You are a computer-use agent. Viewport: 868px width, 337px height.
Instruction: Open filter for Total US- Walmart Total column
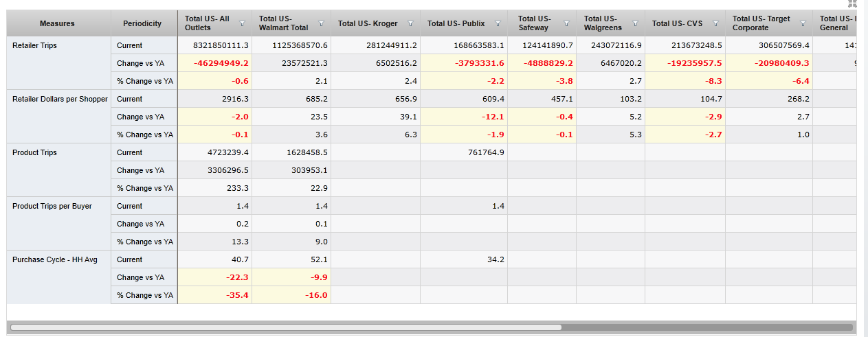pyautogui.click(x=322, y=23)
